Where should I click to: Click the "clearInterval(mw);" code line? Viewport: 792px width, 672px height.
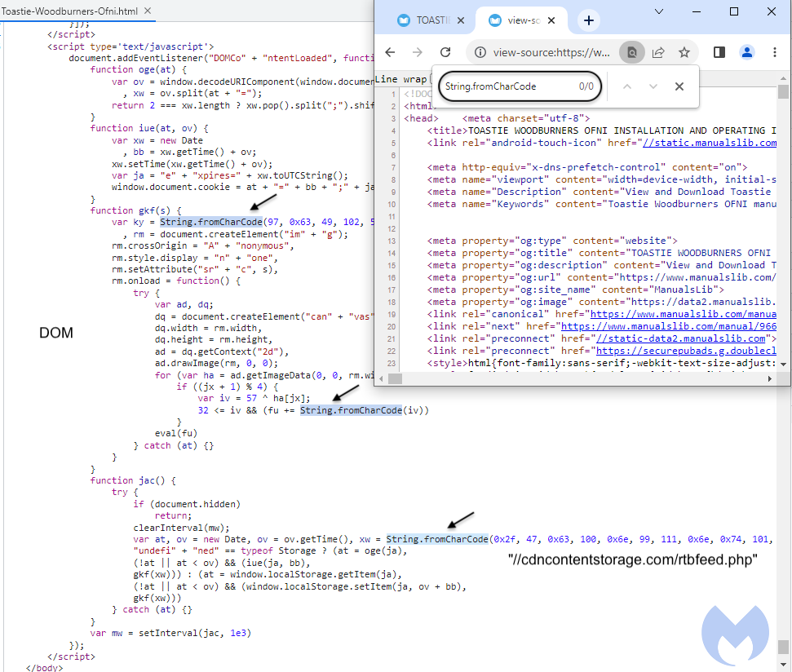click(x=181, y=528)
